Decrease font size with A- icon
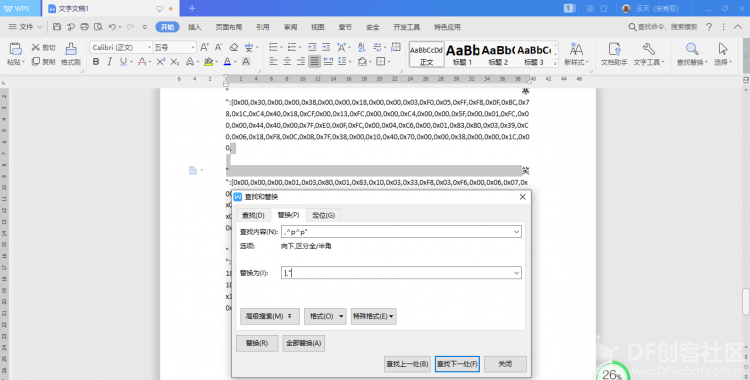Viewport: 750px width, 380px height. point(219,47)
